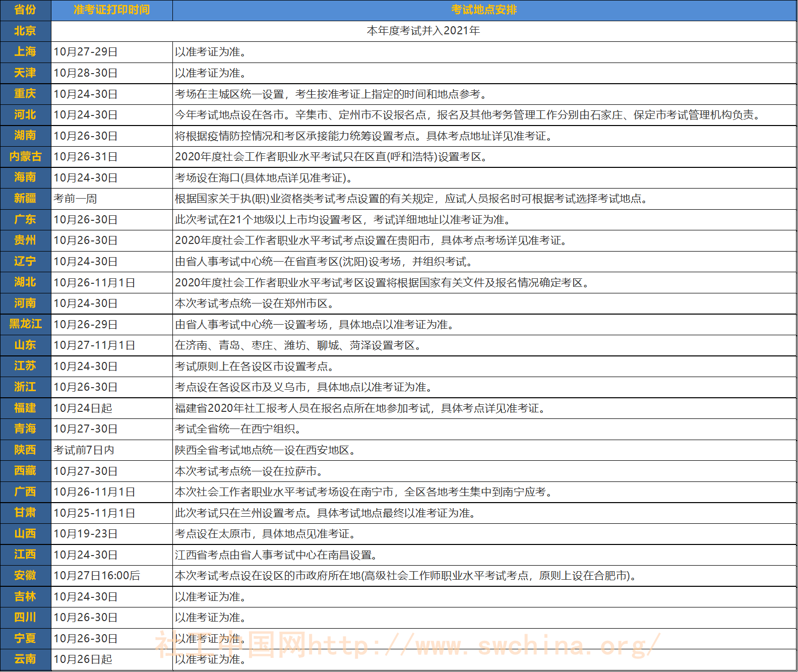Select the 广西 province cell
Viewport: 798px width, 672px height.
(x=25, y=492)
